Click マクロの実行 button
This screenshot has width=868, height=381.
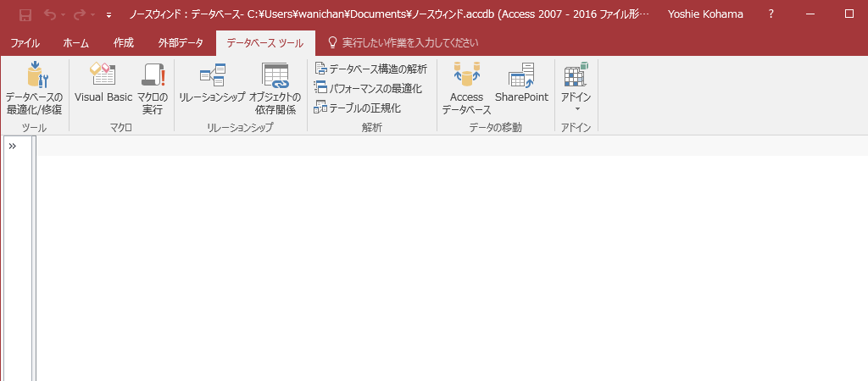[x=153, y=88]
